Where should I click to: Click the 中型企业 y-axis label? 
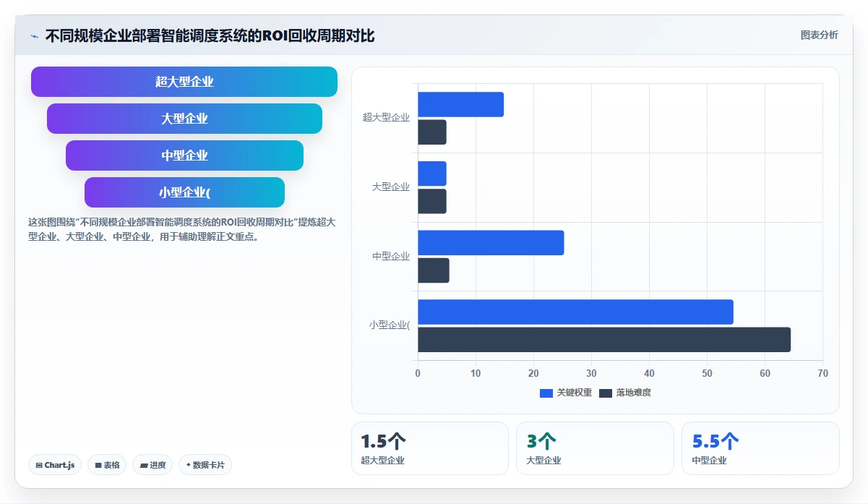(391, 256)
